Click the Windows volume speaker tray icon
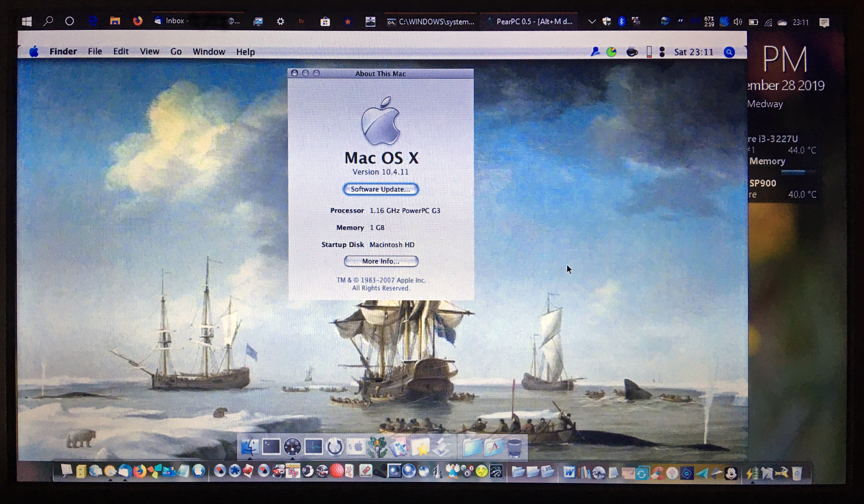The width and height of the screenshot is (864, 504). point(738,22)
